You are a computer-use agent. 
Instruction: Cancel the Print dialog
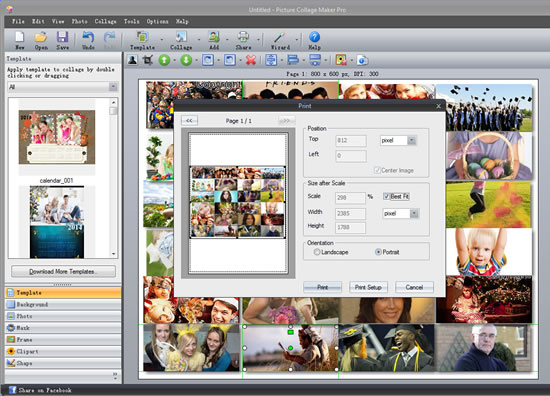(x=414, y=287)
